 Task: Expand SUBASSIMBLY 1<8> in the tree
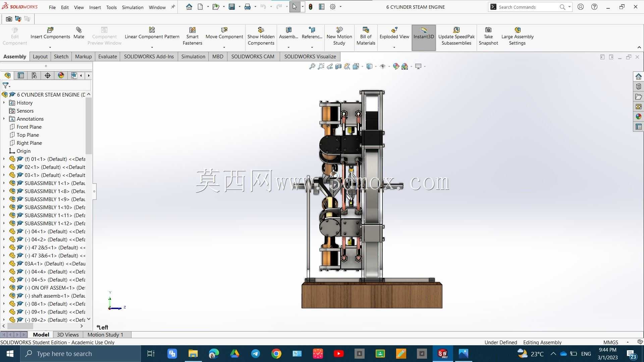(x=4, y=191)
